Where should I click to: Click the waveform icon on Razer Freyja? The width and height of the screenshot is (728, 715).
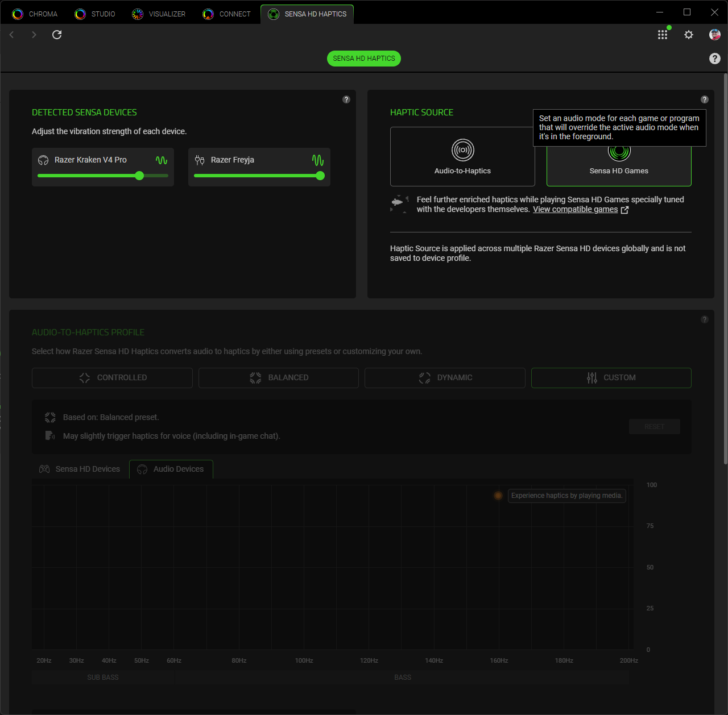(x=318, y=160)
